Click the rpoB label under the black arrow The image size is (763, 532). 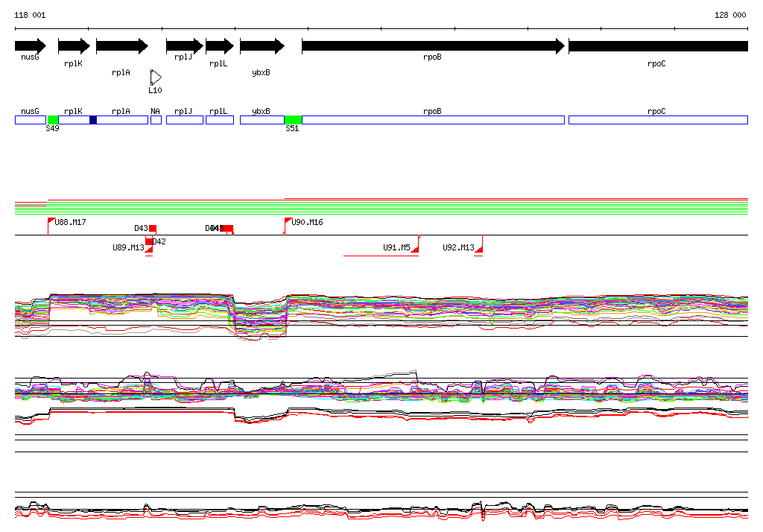point(433,57)
